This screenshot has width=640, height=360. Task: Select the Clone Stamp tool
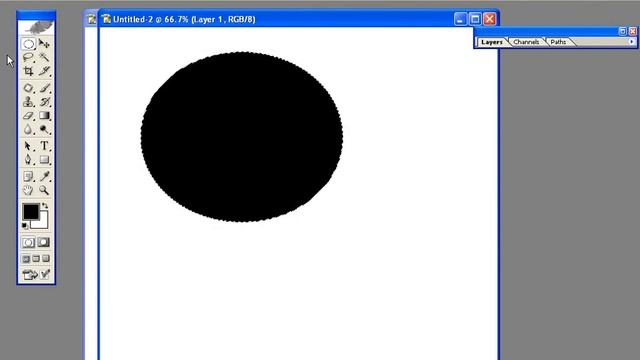click(x=28, y=102)
